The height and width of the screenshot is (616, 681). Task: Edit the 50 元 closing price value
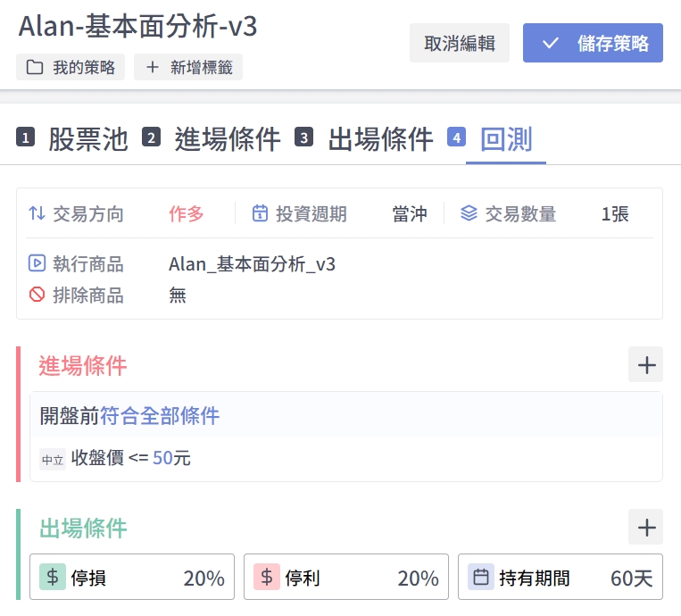162,459
